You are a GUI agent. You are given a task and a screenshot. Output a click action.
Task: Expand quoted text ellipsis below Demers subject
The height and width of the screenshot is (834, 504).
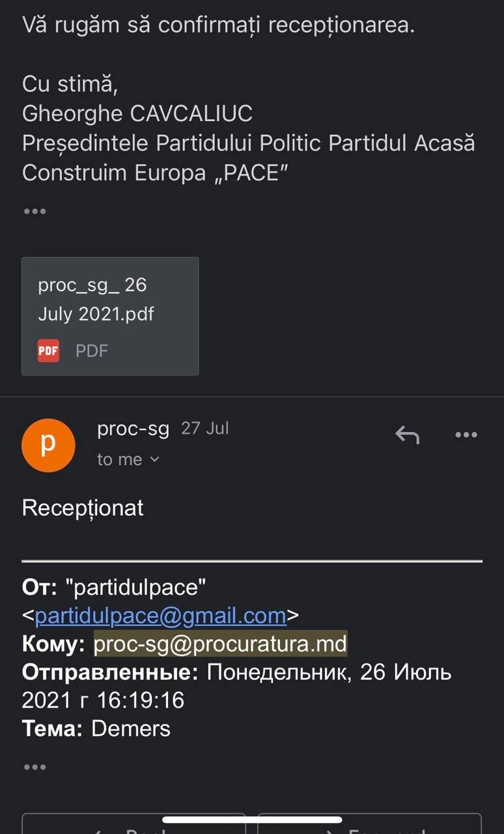point(35,767)
